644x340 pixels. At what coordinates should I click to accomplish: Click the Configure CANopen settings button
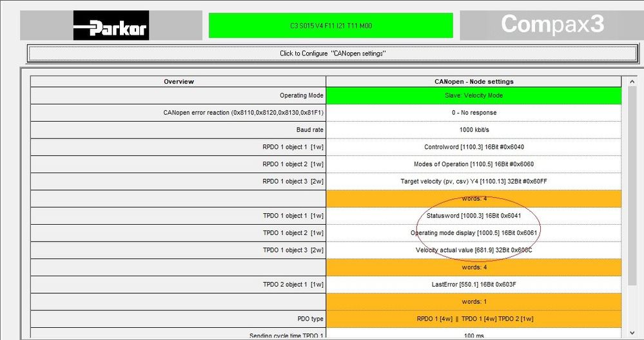click(333, 53)
